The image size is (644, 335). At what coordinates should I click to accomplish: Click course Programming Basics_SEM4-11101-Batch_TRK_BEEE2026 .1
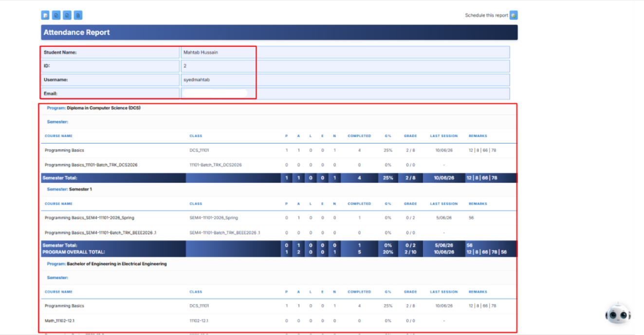click(x=100, y=233)
